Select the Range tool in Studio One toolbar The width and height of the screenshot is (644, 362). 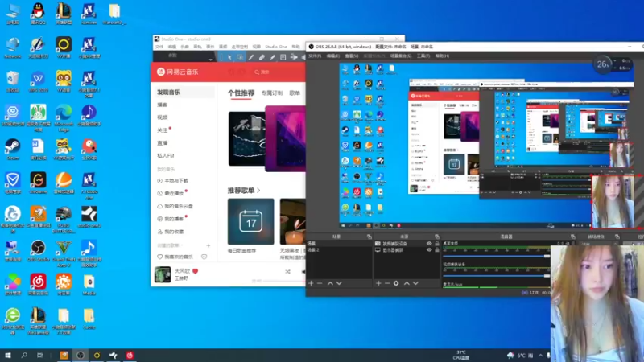click(x=240, y=57)
